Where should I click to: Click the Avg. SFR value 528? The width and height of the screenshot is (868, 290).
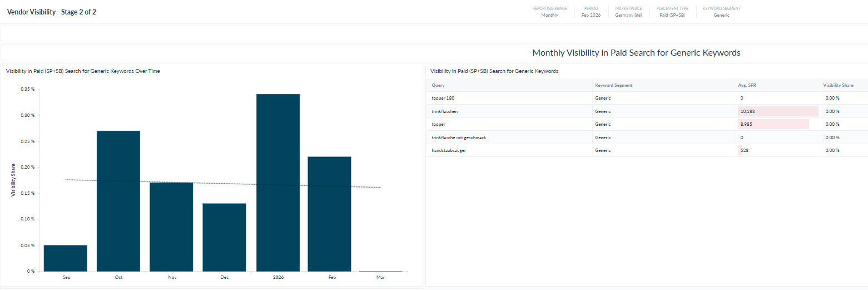[x=744, y=150]
